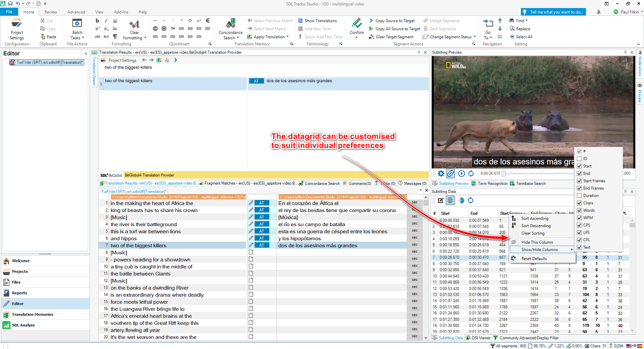
Task: Uncheck the Start Frames column checkbox
Action: pos(580,181)
